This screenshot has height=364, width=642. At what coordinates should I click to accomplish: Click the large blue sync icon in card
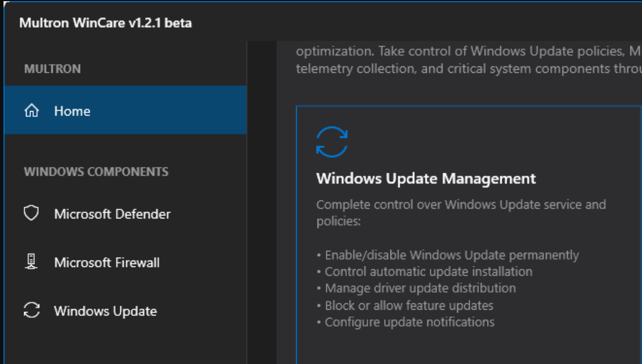click(332, 142)
